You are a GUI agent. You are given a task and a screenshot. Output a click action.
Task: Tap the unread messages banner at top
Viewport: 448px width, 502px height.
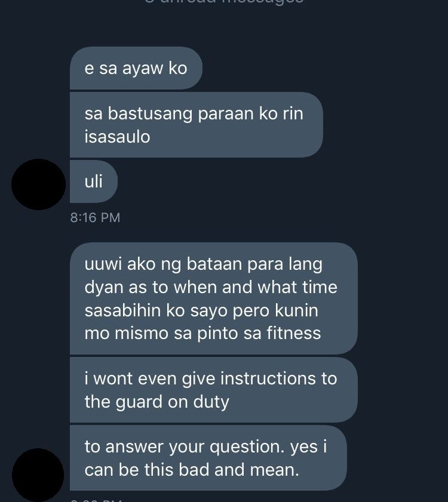[x=224, y=2]
